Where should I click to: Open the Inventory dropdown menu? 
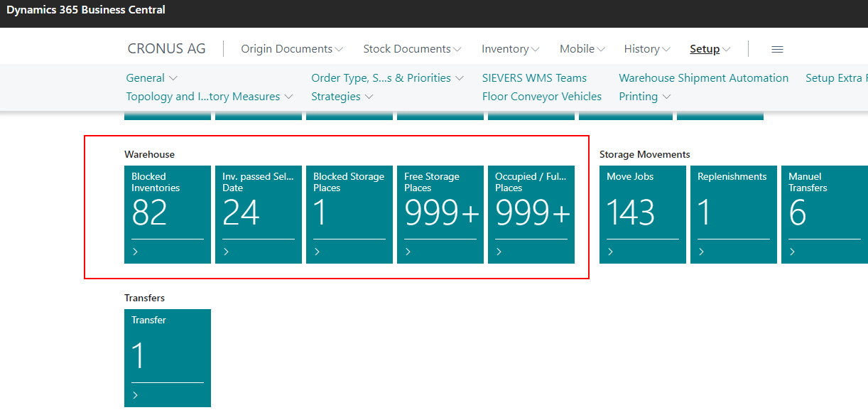click(x=510, y=49)
